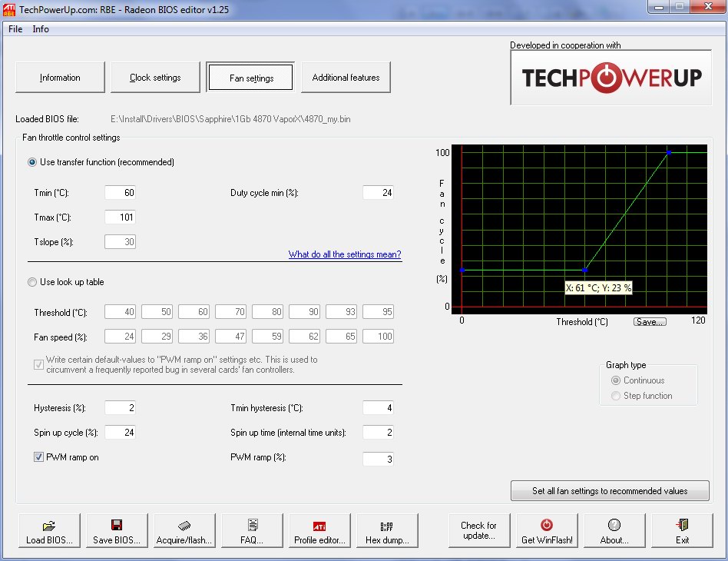Select Use transfer function radio button
728x561 pixels.
(x=32, y=162)
